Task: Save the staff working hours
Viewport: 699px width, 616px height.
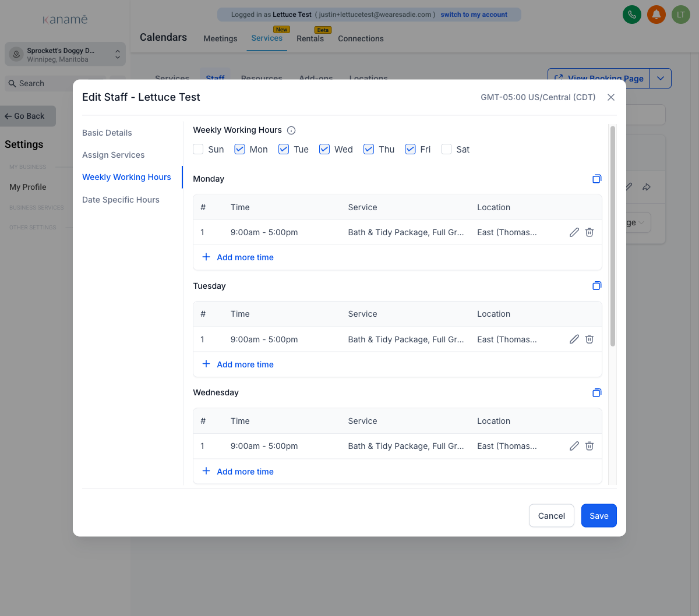Action: [x=599, y=516]
